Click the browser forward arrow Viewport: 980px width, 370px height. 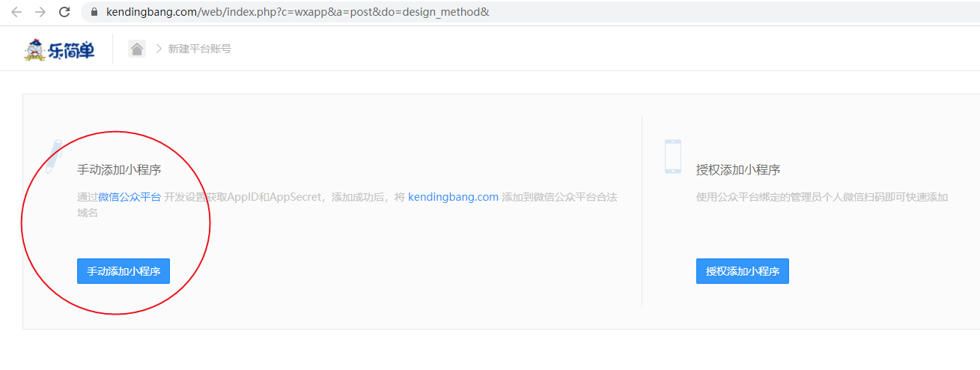click(40, 12)
